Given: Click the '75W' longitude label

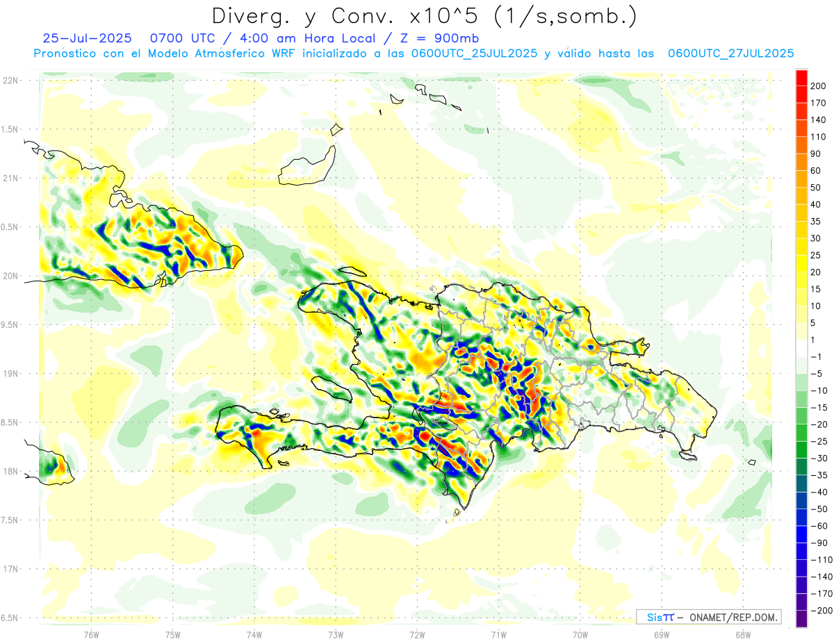Looking at the screenshot, I should pos(172,634).
